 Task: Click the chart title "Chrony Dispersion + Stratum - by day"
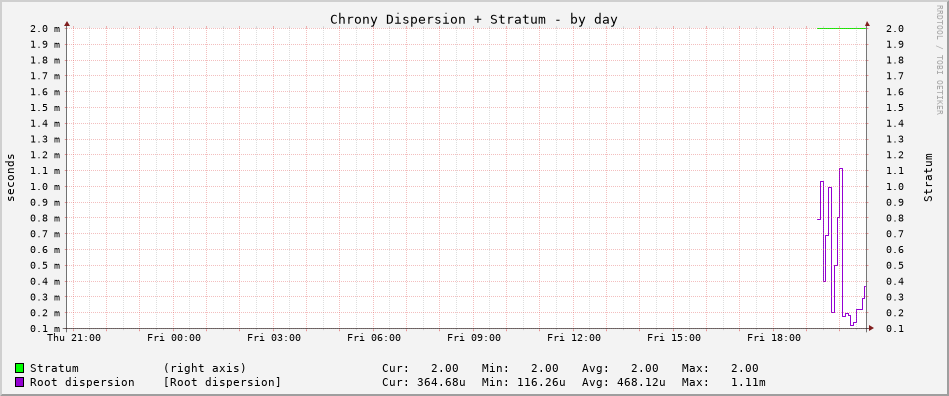pyautogui.click(x=474, y=19)
